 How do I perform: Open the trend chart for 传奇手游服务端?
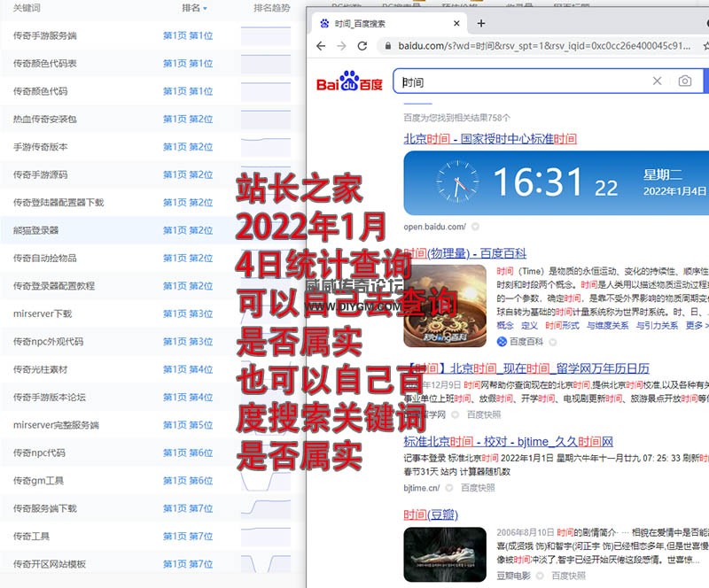click(x=266, y=35)
